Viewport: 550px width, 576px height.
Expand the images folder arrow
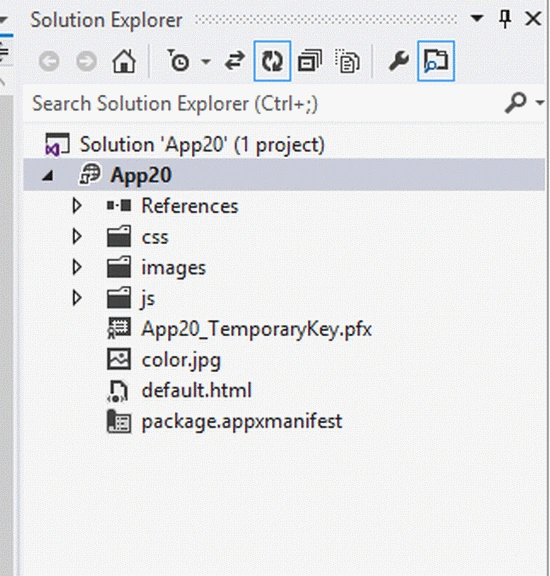coord(77,267)
